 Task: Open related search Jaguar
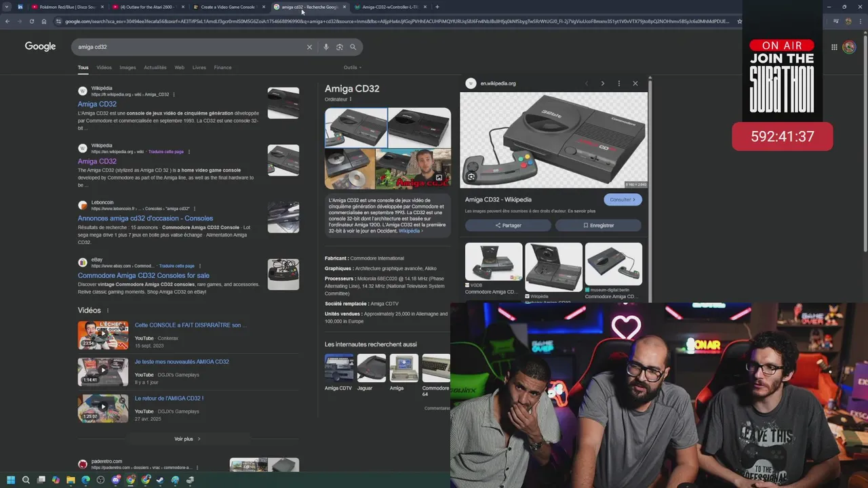pos(372,372)
